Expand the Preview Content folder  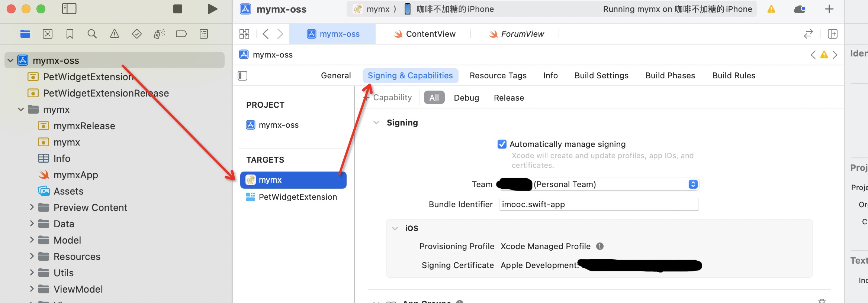pos(32,207)
